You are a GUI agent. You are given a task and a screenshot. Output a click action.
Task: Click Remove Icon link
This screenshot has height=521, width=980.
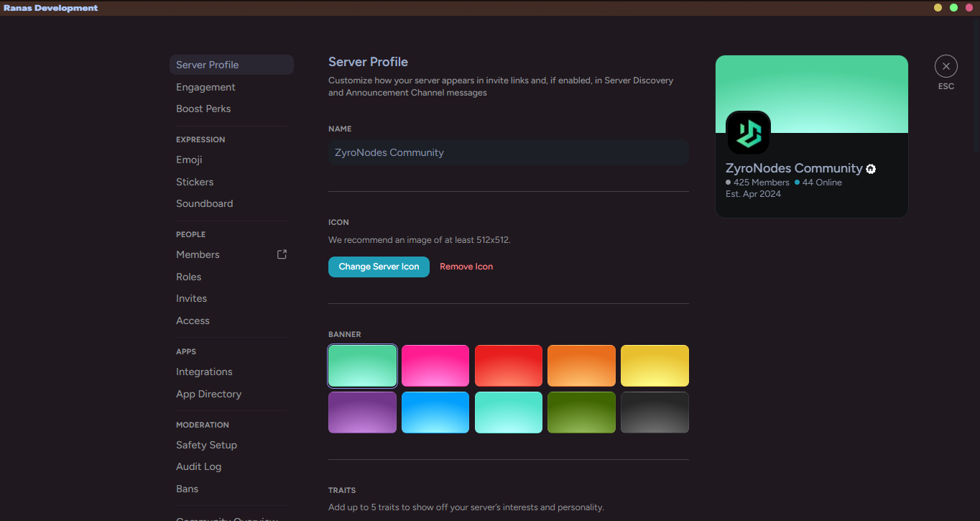[x=466, y=267]
